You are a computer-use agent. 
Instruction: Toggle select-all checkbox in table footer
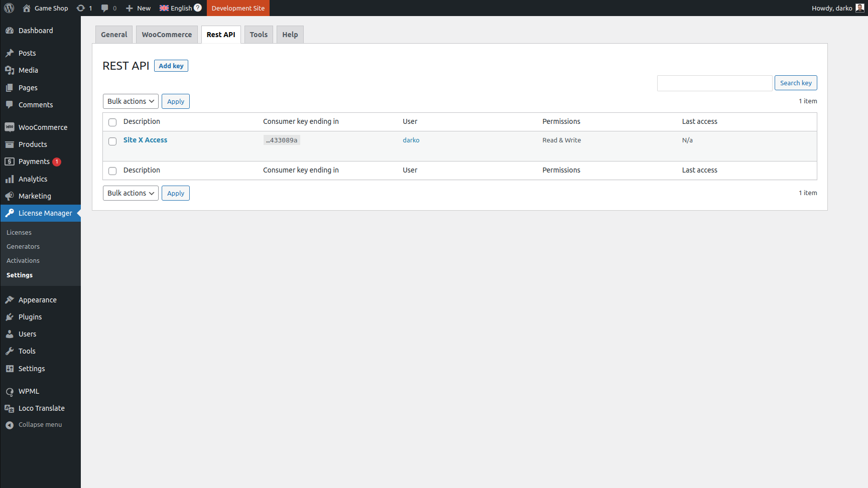pos(112,171)
